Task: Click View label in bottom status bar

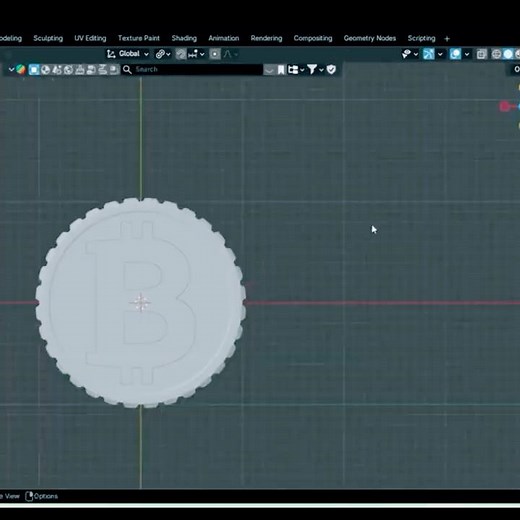Action: [x=12, y=496]
